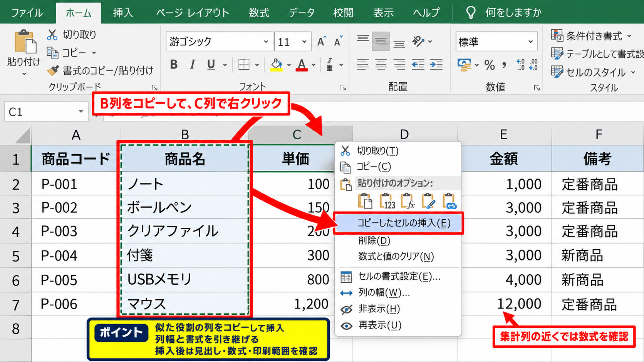Open the ファイル tab
644x362 pixels.
[27, 13]
